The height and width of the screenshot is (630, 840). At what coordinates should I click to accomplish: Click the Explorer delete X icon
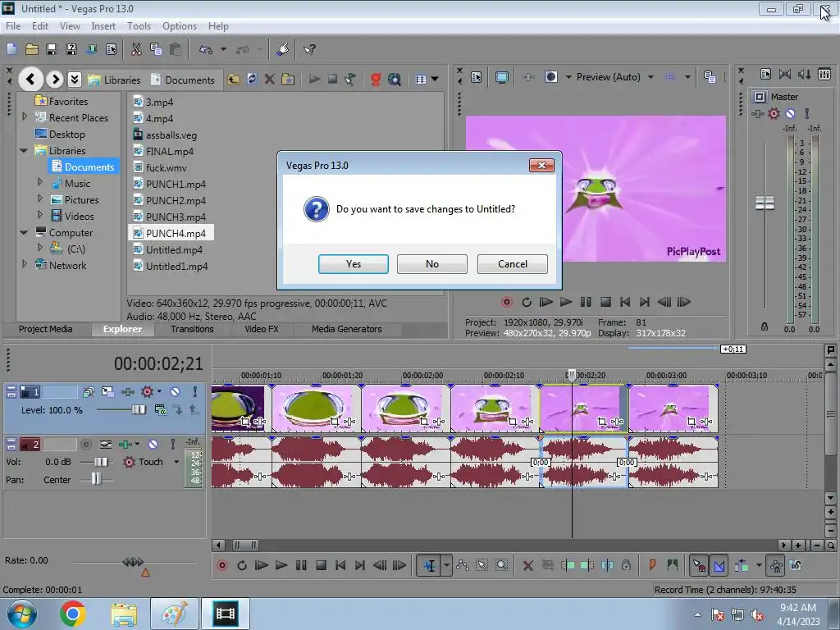point(269,80)
